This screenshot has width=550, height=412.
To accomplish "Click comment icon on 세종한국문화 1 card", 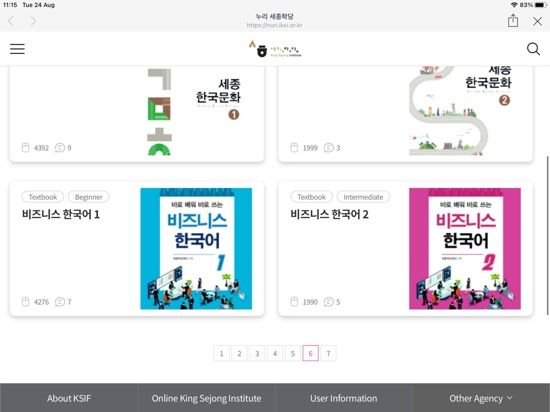I will 60,148.
